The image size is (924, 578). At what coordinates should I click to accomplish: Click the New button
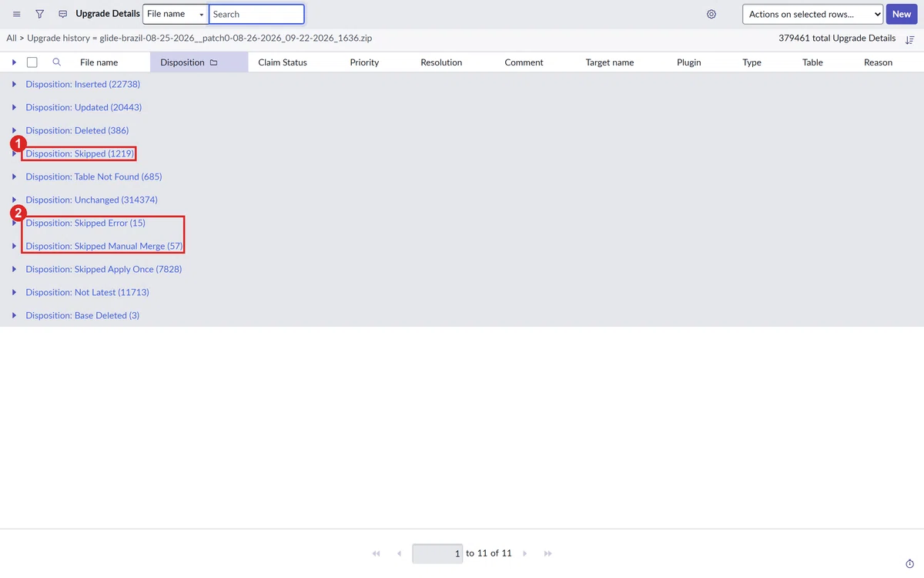tap(902, 14)
